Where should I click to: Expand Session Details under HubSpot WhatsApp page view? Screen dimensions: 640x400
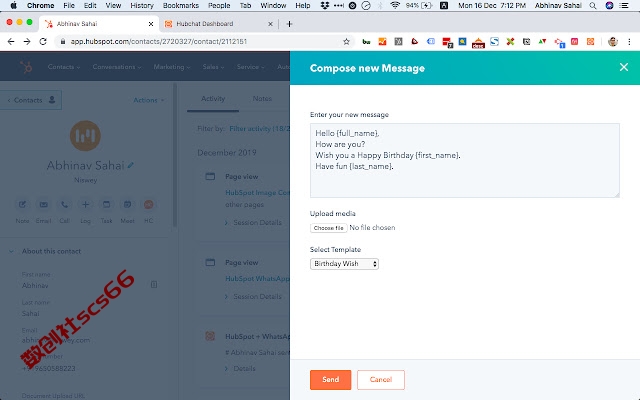[x=253, y=296]
